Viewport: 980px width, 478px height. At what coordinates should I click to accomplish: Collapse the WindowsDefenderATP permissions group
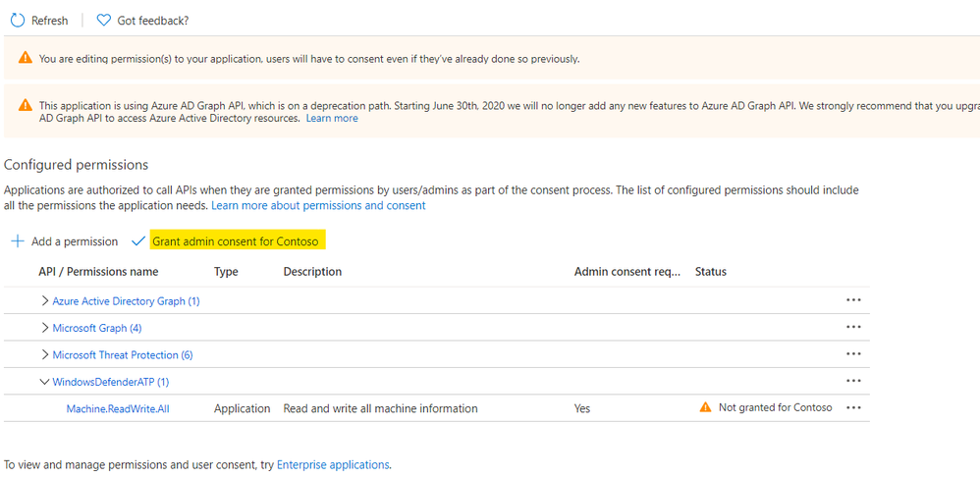(44, 382)
